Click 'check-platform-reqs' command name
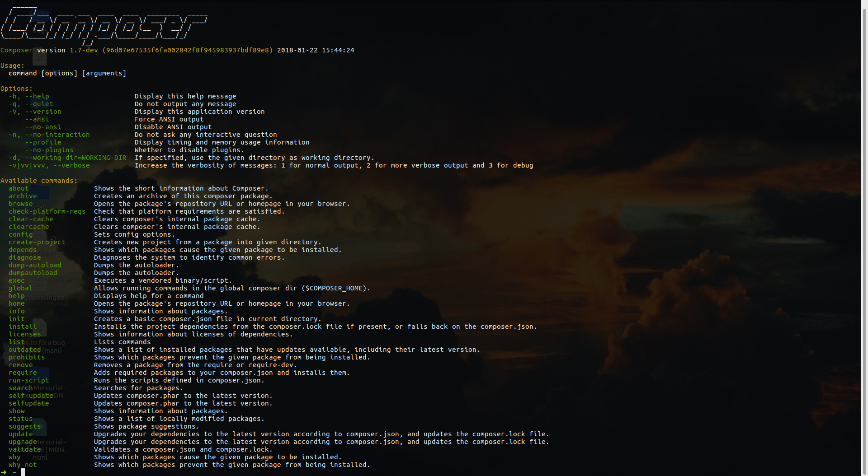The width and height of the screenshot is (868, 476). click(x=47, y=211)
